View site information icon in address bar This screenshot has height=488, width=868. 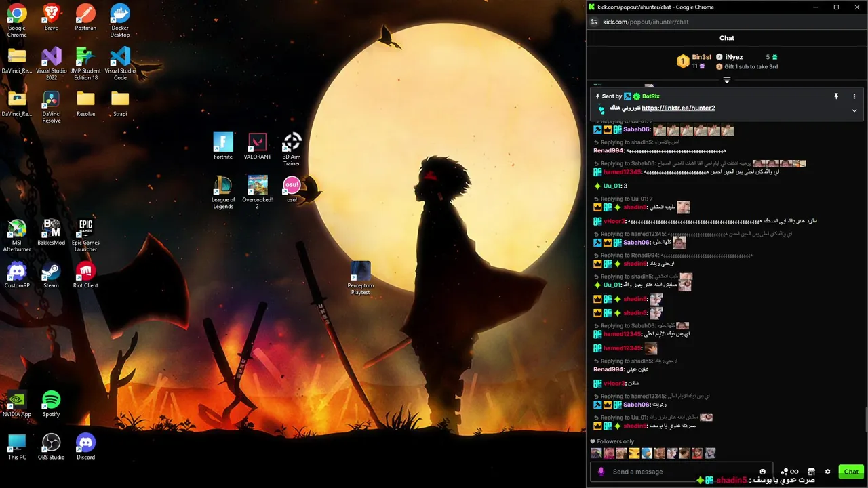(594, 22)
